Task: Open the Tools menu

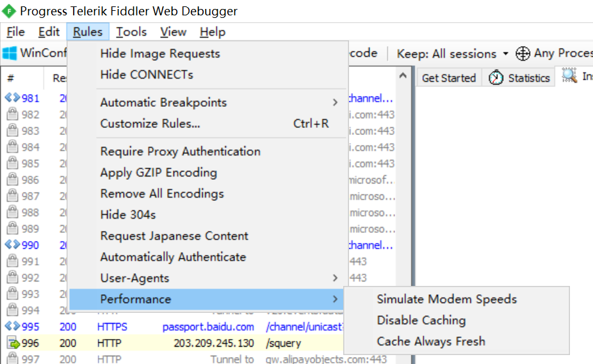Action: (x=131, y=32)
